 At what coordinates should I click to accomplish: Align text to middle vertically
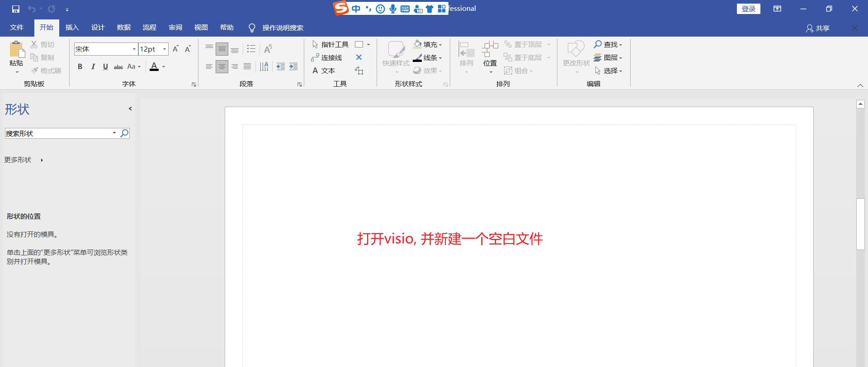pos(222,49)
